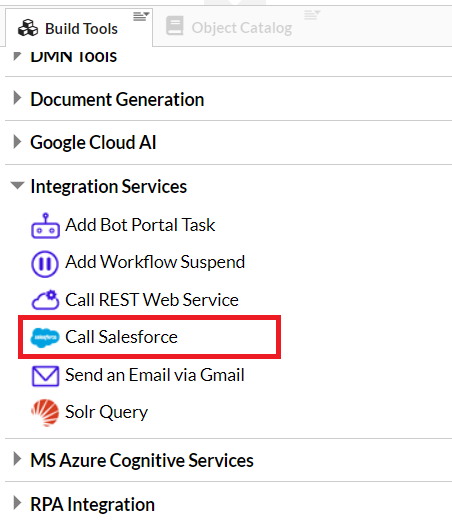Click the Solr Query sun icon

coord(45,413)
